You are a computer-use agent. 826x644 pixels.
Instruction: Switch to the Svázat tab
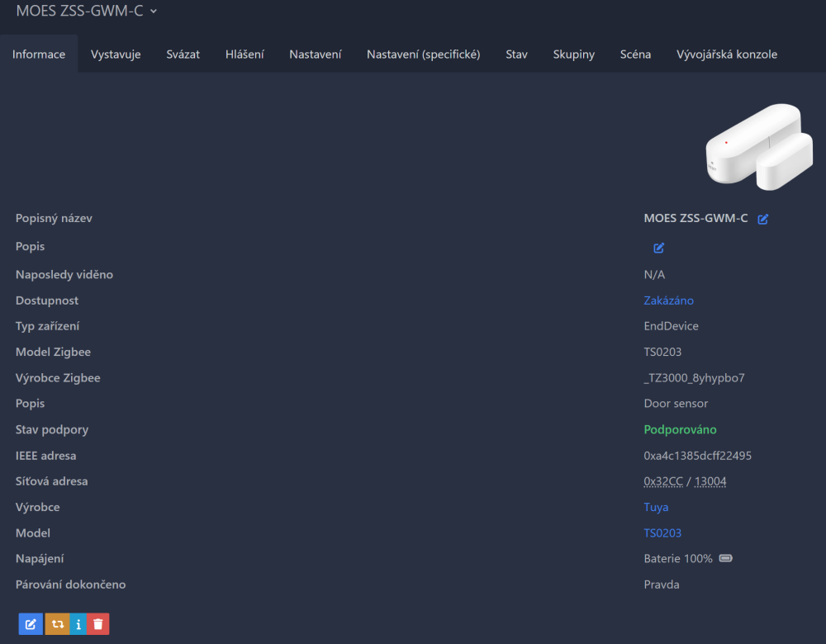point(183,54)
